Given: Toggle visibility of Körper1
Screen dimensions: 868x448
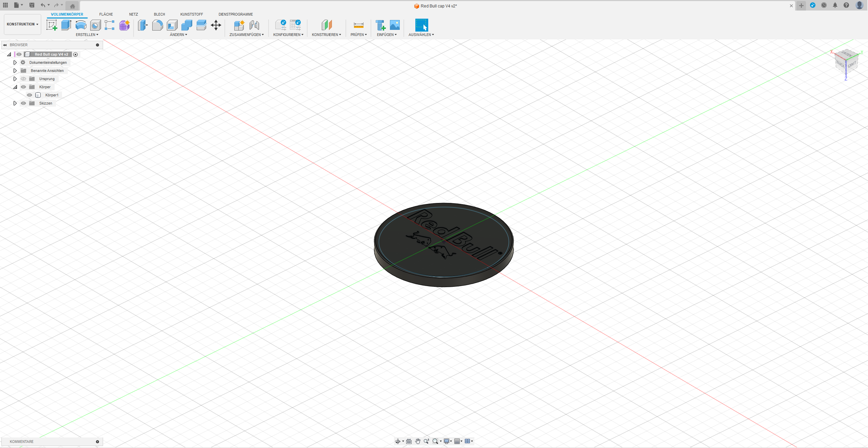Looking at the screenshot, I should click(x=29, y=95).
